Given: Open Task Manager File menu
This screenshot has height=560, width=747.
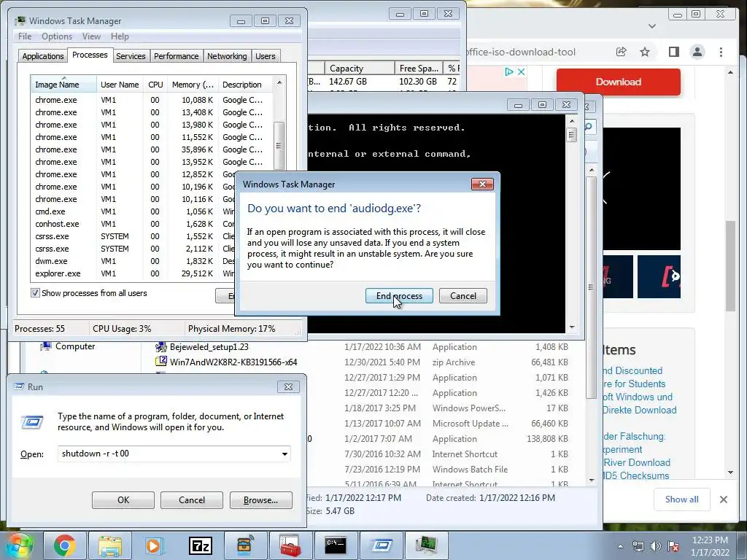Looking at the screenshot, I should [x=25, y=36].
